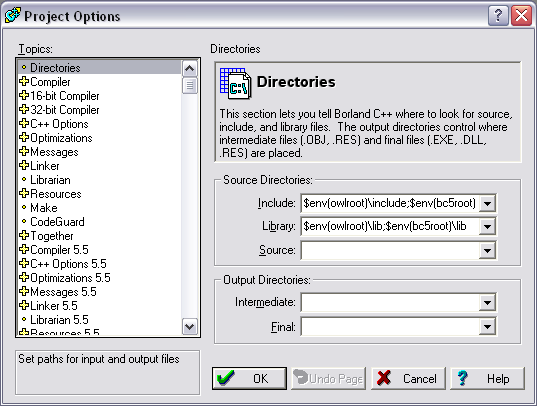This screenshot has width=537, height=406.
Task: Open Help with the Help button
Action: click(487, 379)
